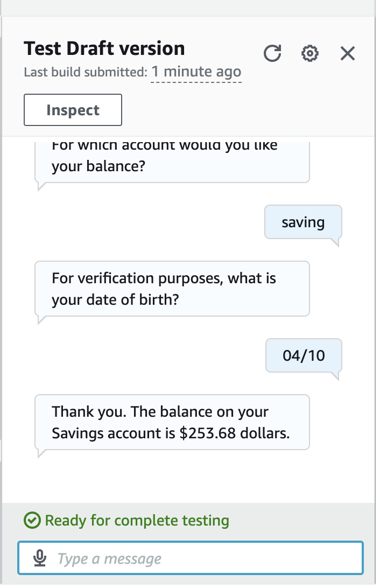Click the Savings account balance reply bubble
The width and height of the screenshot is (380, 588).
pos(172,422)
